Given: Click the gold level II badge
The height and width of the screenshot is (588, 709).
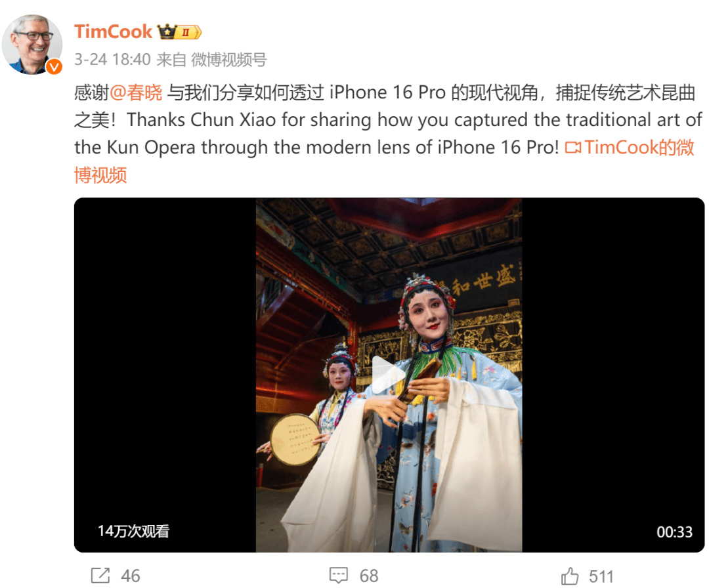Looking at the screenshot, I should click(x=188, y=32).
